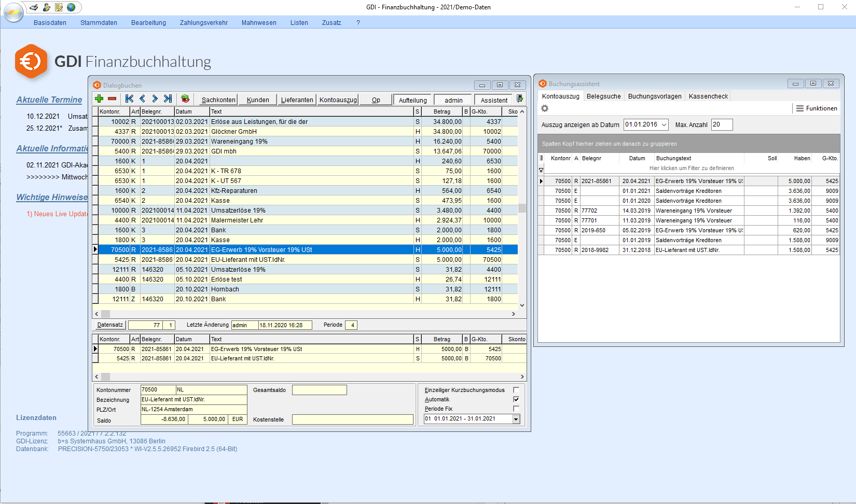
Task: Toggle the Periode Fix checkbox
Action: (x=516, y=409)
